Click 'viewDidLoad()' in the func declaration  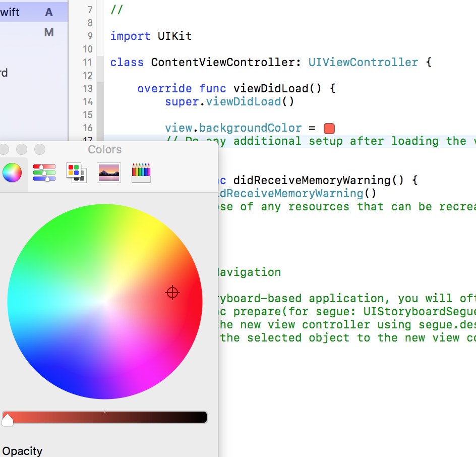tap(277, 89)
